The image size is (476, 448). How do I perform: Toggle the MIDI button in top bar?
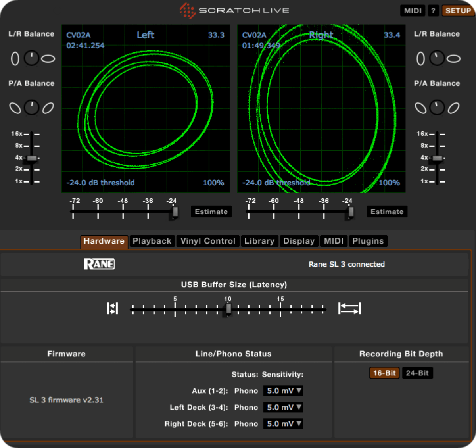click(x=413, y=11)
